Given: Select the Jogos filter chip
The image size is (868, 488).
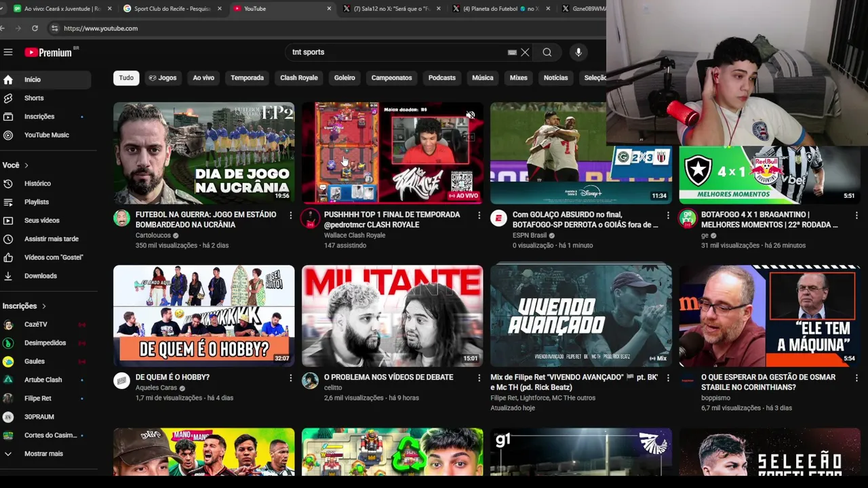Looking at the screenshot, I should (x=163, y=78).
